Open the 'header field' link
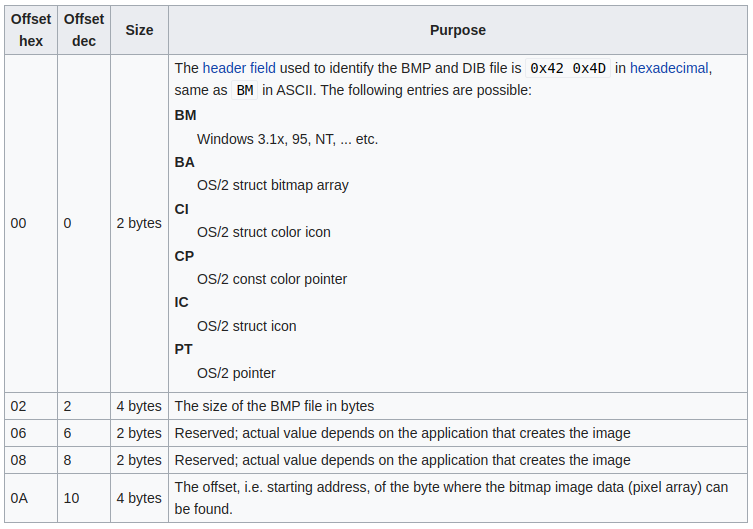The width and height of the screenshot is (753, 529). [239, 68]
